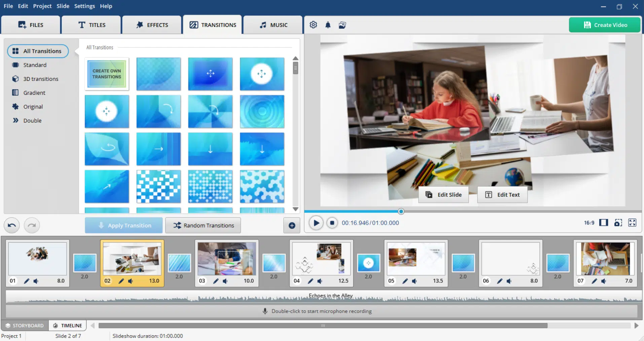Click the Create Video button
The height and width of the screenshot is (341, 644).
point(605,25)
